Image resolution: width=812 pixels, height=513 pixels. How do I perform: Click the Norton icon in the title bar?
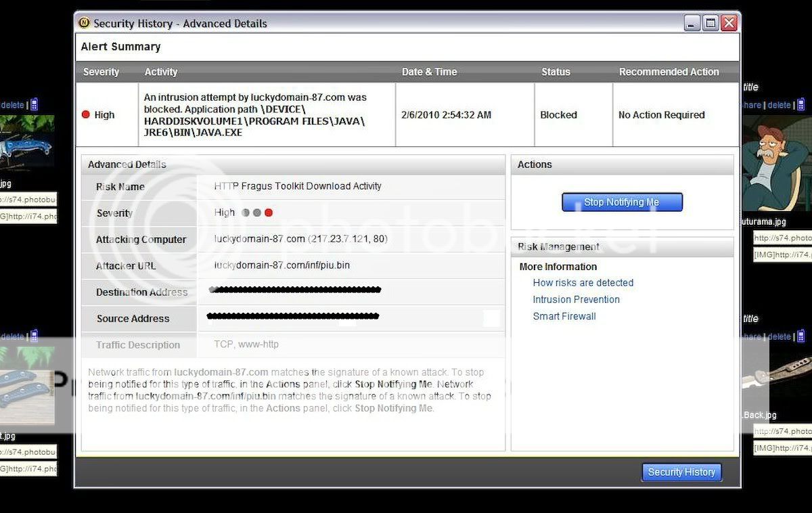click(84, 23)
